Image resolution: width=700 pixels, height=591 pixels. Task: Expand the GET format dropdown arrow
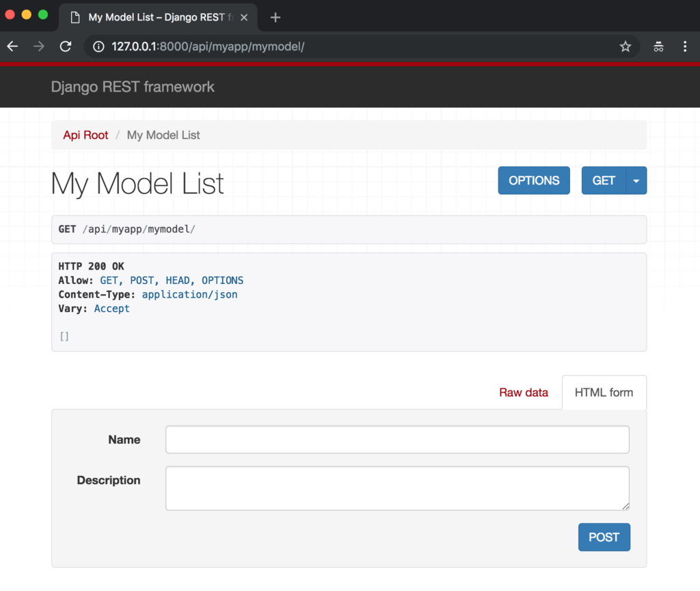click(x=636, y=181)
